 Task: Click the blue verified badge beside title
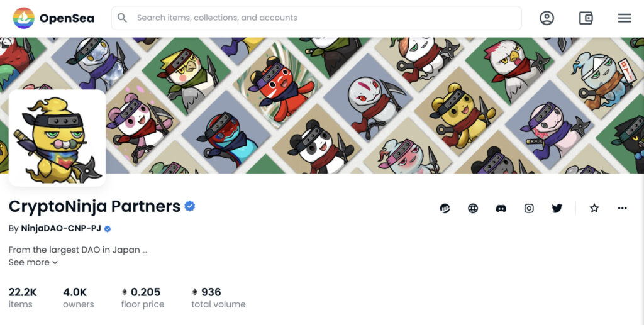click(190, 206)
